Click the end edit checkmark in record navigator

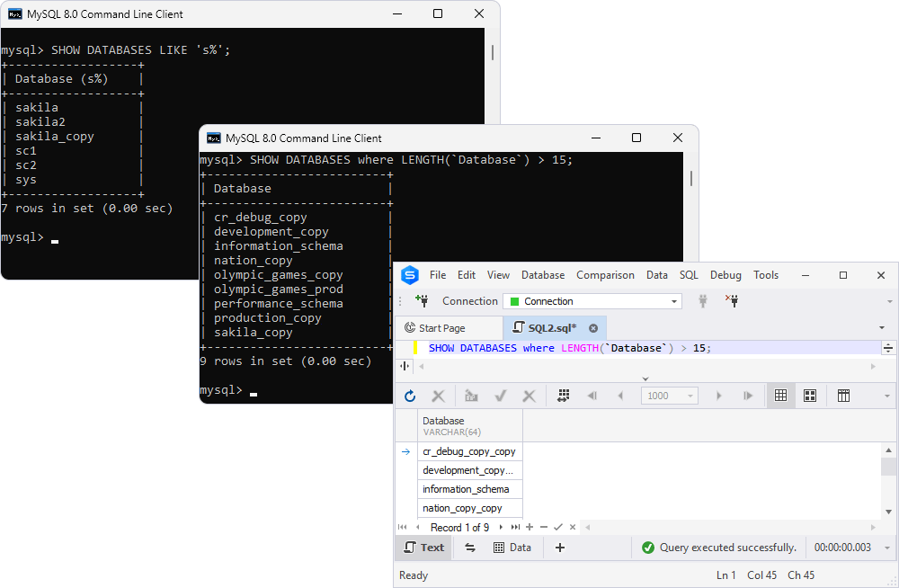coord(558,527)
